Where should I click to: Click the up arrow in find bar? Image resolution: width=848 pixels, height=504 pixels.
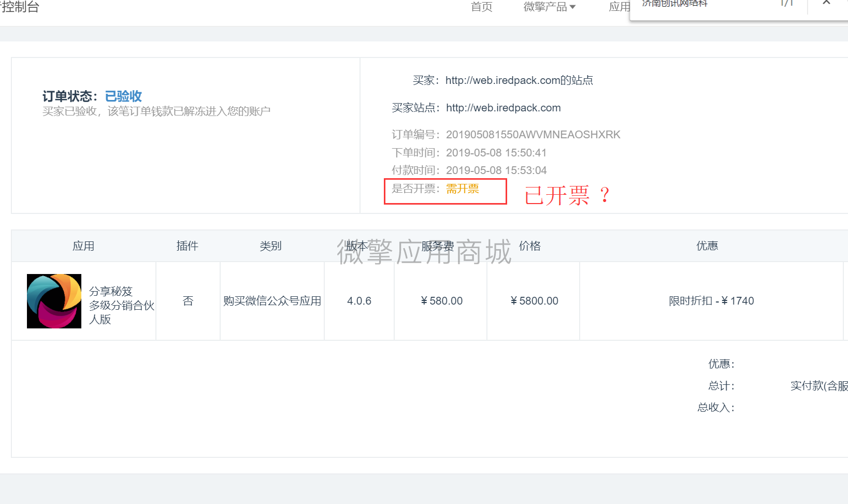click(826, 3)
